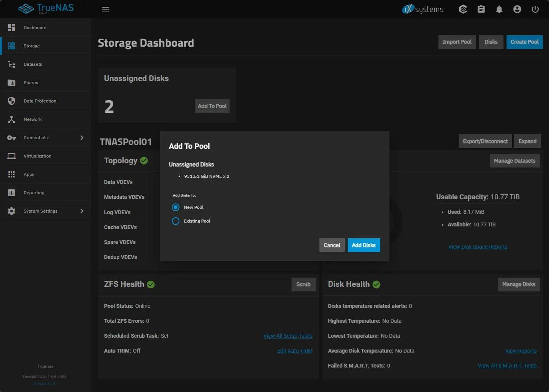The image size is (549, 392).
Task: Click the TrueNAS SCALE logo
Action: [x=46, y=8]
